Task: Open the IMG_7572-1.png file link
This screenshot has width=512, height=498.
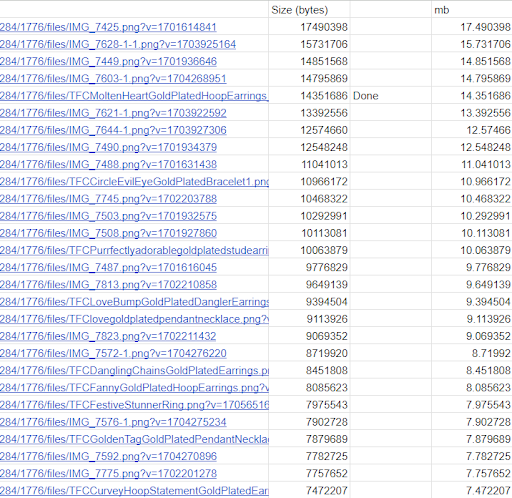Action: (x=113, y=353)
